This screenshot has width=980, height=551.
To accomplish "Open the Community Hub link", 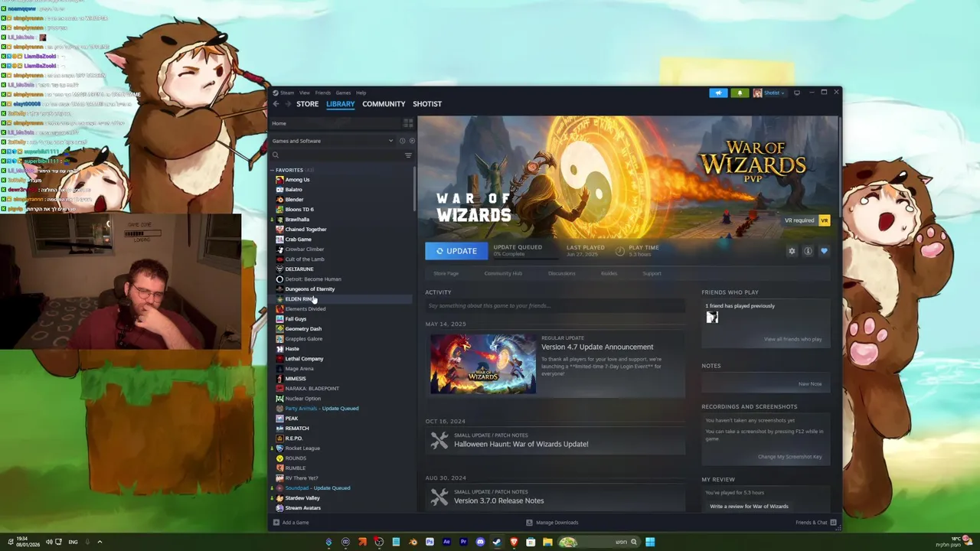I will [503, 273].
